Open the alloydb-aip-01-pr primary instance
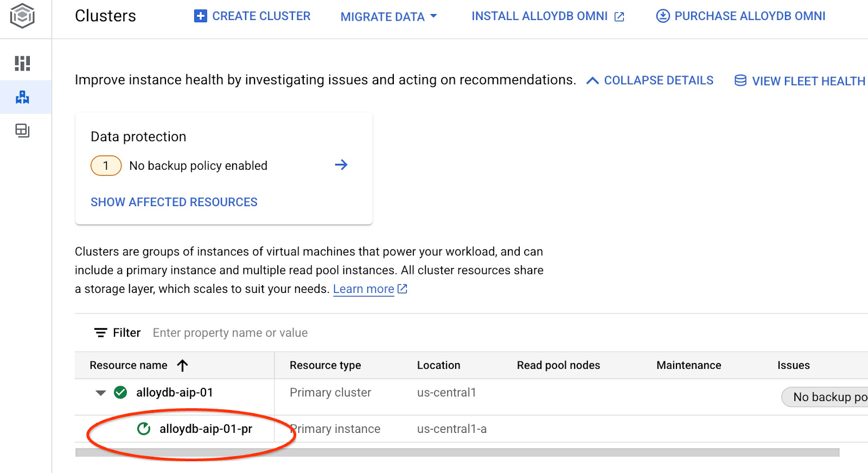 (206, 429)
